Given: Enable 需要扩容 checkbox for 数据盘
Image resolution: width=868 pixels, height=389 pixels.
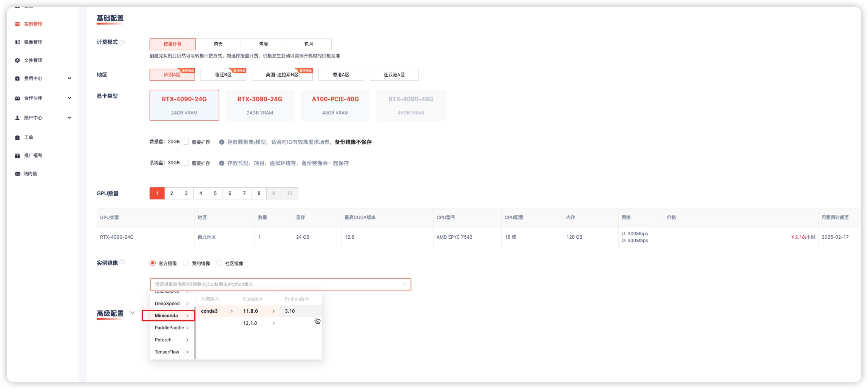Looking at the screenshot, I should click(x=186, y=142).
